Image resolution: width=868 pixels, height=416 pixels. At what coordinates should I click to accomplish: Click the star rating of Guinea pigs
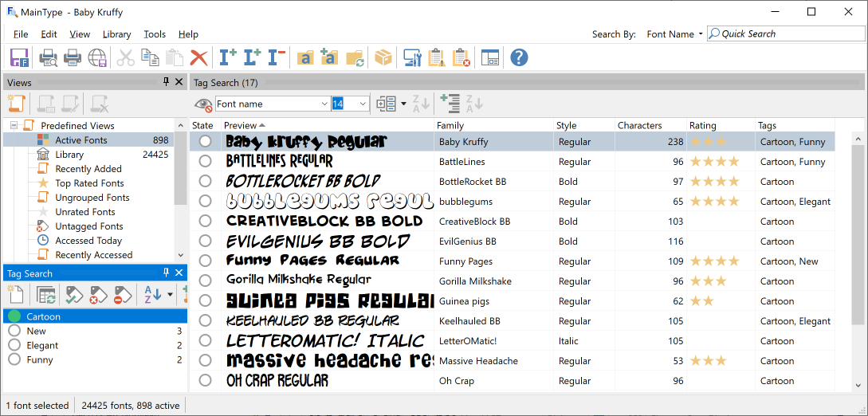[x=702, y=301]
